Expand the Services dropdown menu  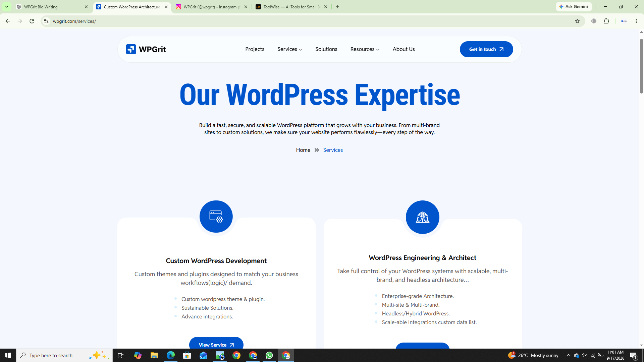click(x=290, y=49)
